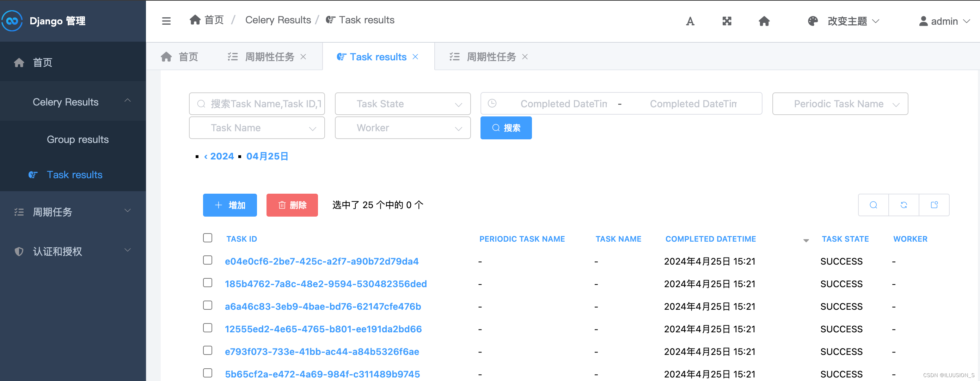Click the clock icon in Completed DateTime field
The height and width of the screenshot is (381, 980).
(492, 103)
